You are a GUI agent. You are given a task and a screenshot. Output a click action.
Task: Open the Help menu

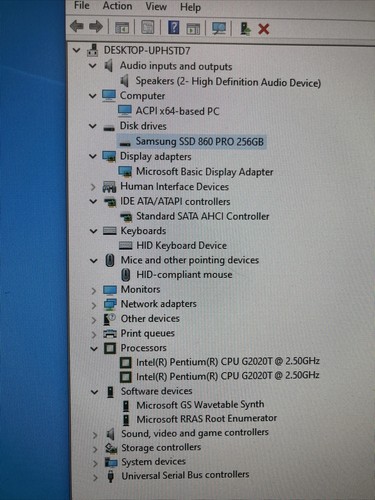click(190, 7)
